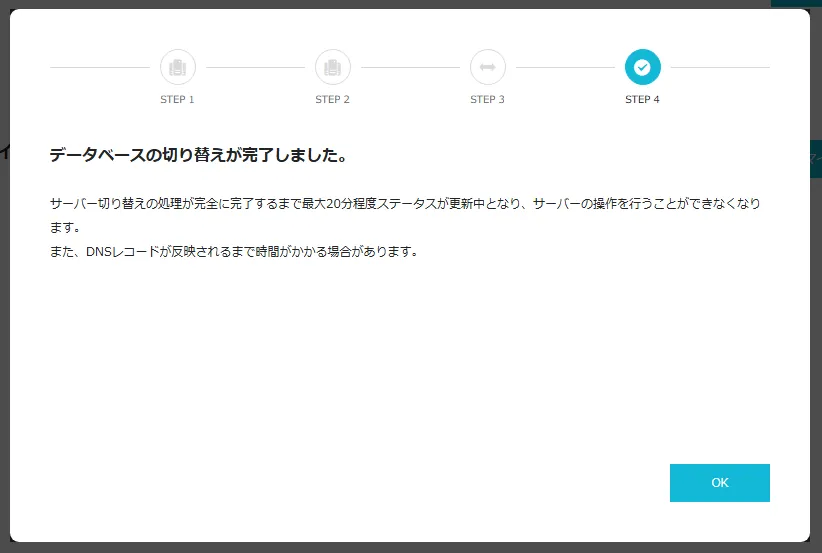Click the "STEP 1" label text

(x=178, y=100)
